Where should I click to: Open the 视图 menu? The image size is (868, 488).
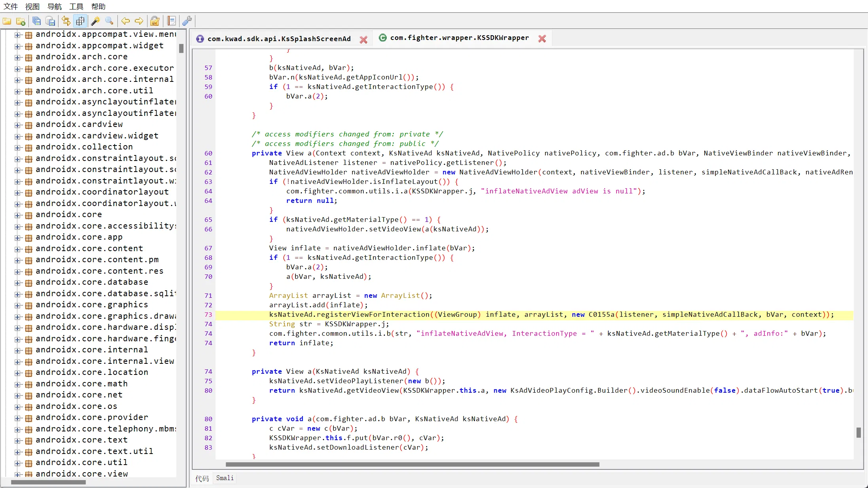32,6
